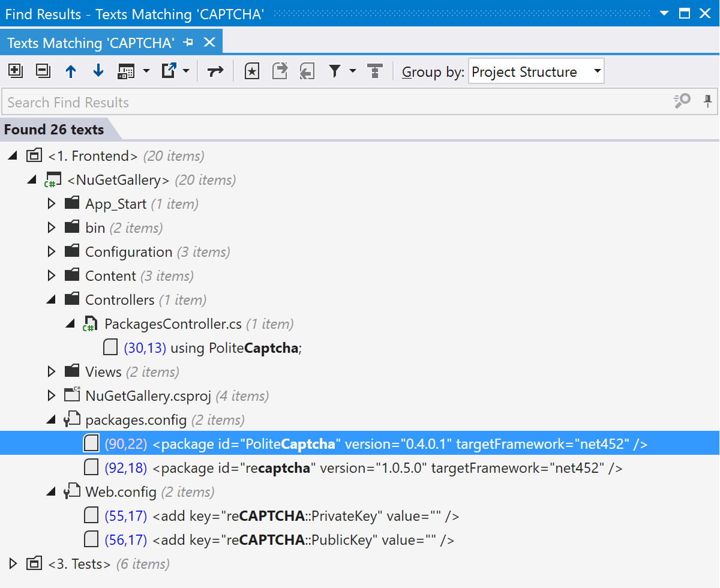Click the Web.config file icon

[x=72, y=492]
